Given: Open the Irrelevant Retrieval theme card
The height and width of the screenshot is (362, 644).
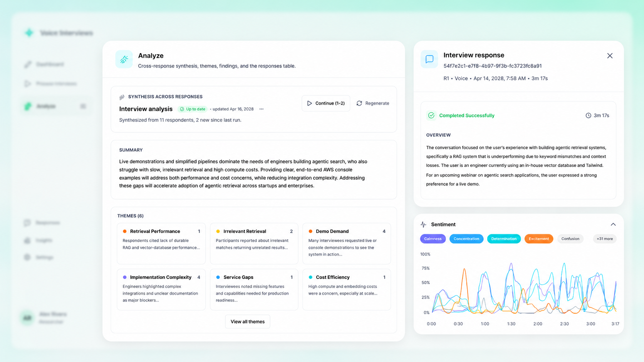Looking at the screenshot, I should pyautogui.click(x=254, y=244).
